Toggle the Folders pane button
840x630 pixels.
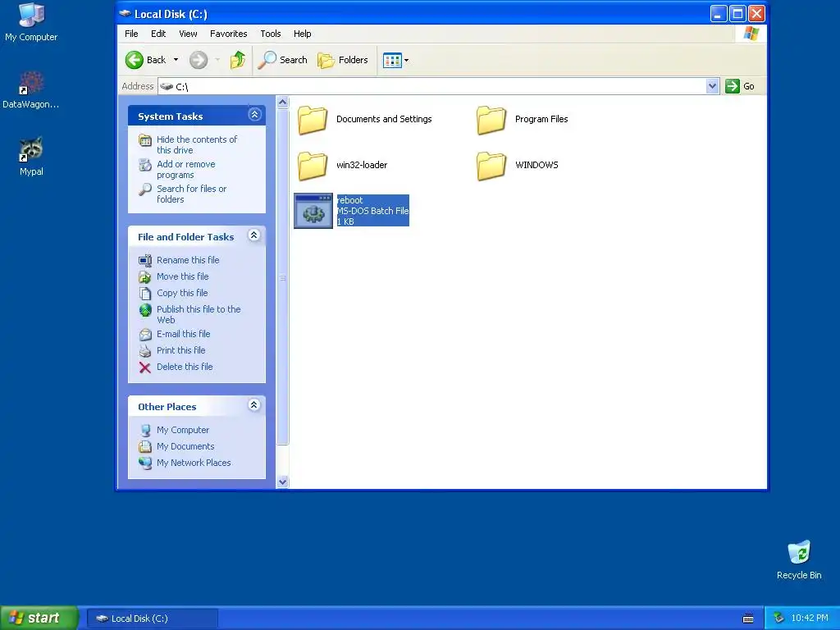[343, 60]
